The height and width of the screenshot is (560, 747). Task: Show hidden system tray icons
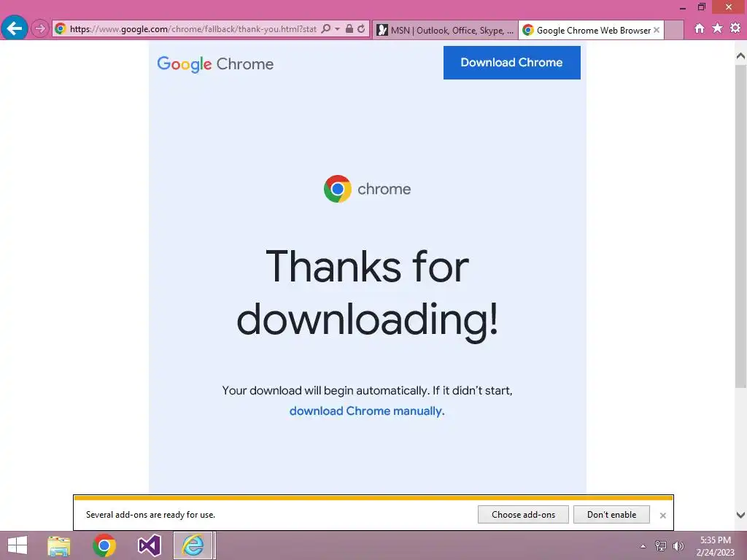(x=643, y=546)
